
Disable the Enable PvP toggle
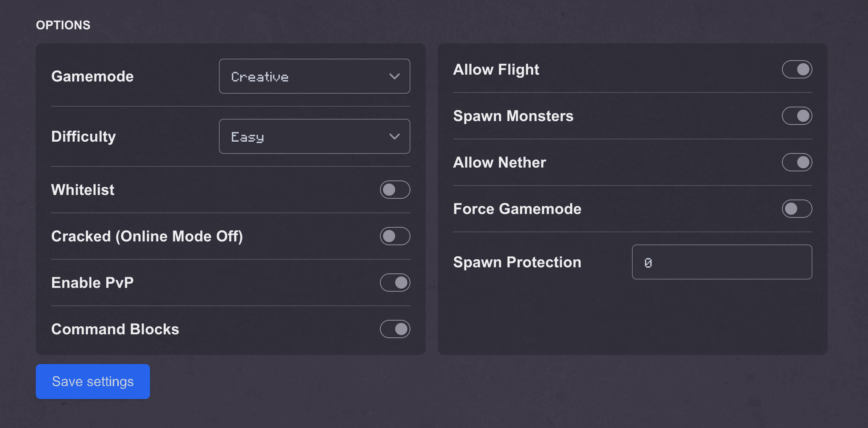pyautogui.click(x=395, y=283)
